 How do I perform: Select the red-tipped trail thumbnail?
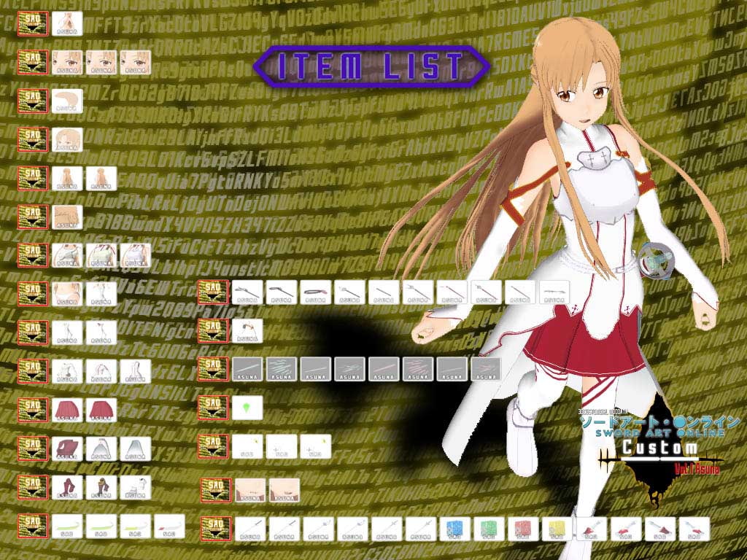(x=169, y=526)
